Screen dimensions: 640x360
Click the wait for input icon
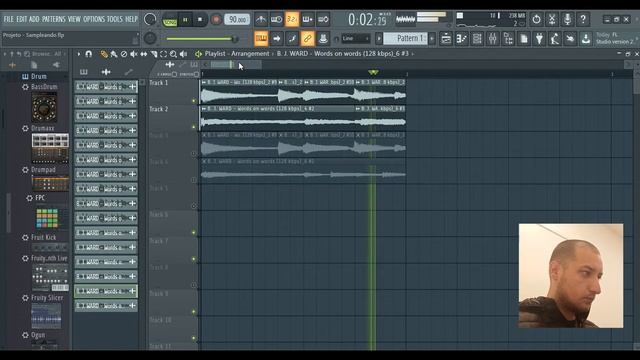276,19
